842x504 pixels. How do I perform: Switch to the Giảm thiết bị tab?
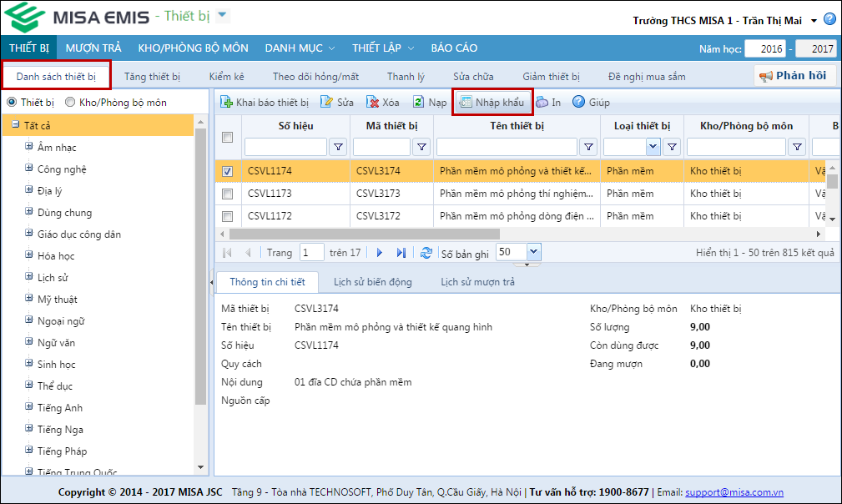551,76
